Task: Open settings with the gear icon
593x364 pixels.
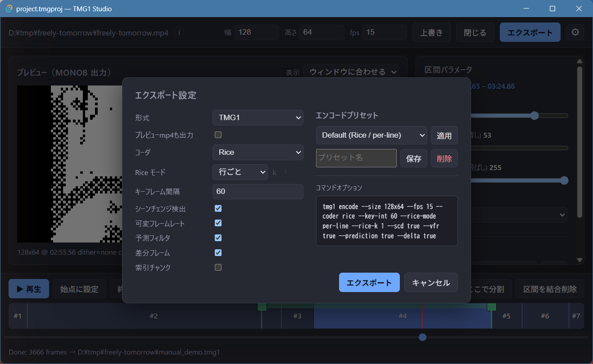Action: pyautogui.click(x=575, y=32)
